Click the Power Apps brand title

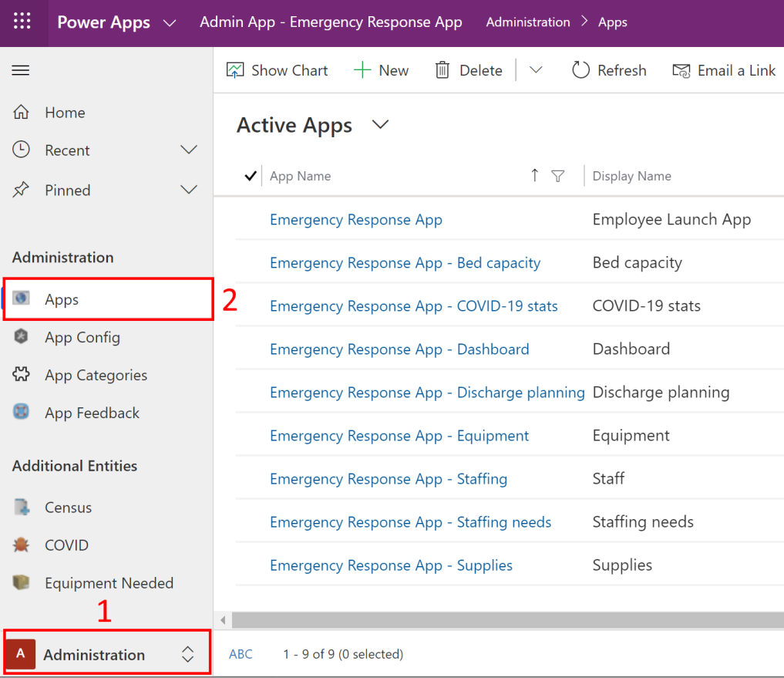point(103,22)
